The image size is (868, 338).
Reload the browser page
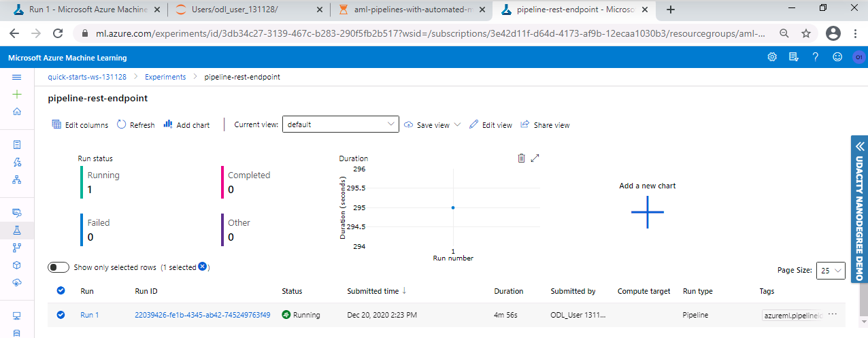click(x=59, y=33)
